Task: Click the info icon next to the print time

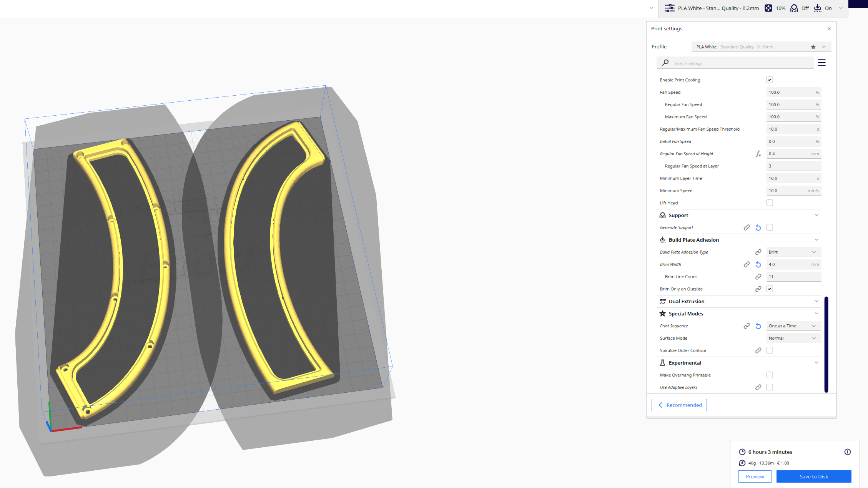Action: tap(848, 451)
